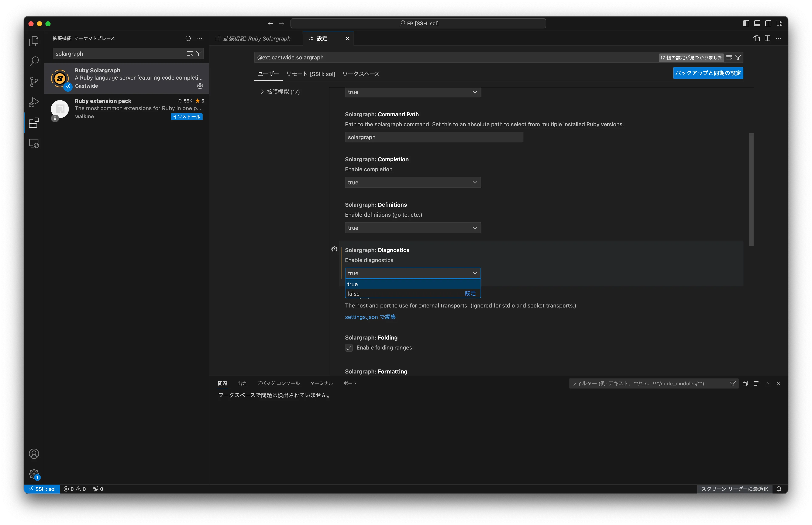Toggle secondary side bar layout icon
The height and width of the screenshot is (525, 812).
pos(768,23)
